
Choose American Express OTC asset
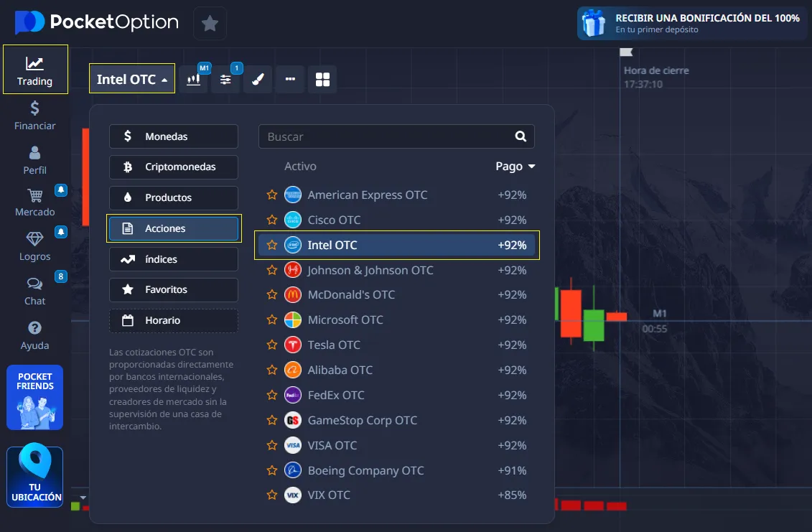pyautogui.click(x=397, y=195)
